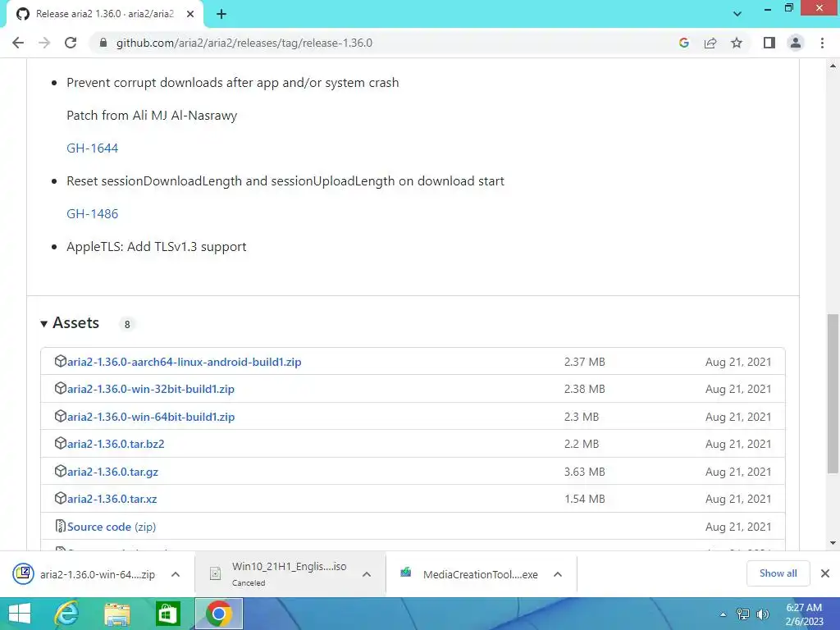Screen dimensions: 840x630
Task: Click scrollbar up arrow
Action: tap(833, 66)
